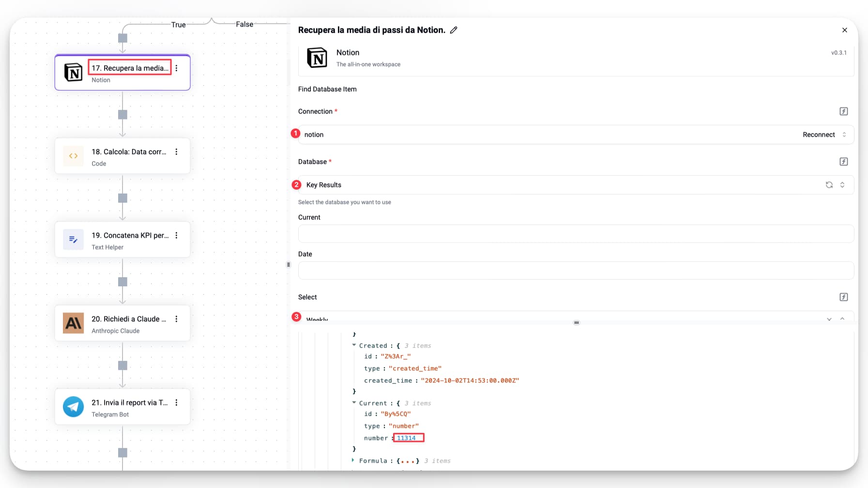Image resolution: width=868 pixels, height=488 pixels.
Task: Click the number value 11314
Action: pos(406,438)
